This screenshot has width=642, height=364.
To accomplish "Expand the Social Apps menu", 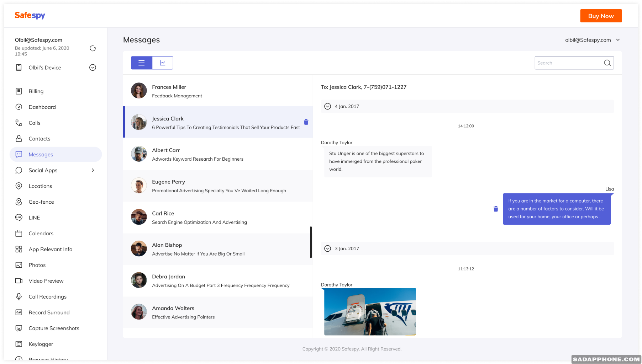I will click(93, 170).
